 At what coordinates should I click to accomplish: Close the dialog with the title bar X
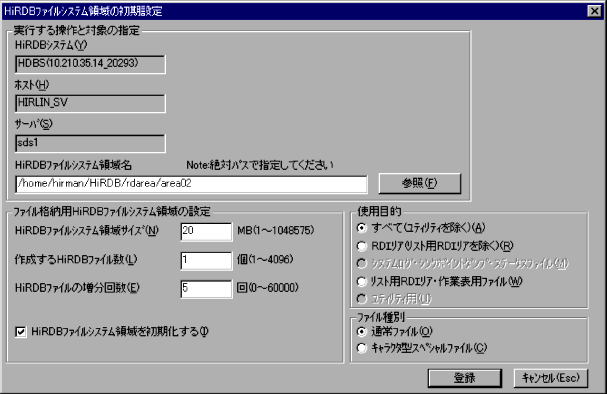pyautogui.click(x=594, y=11)
